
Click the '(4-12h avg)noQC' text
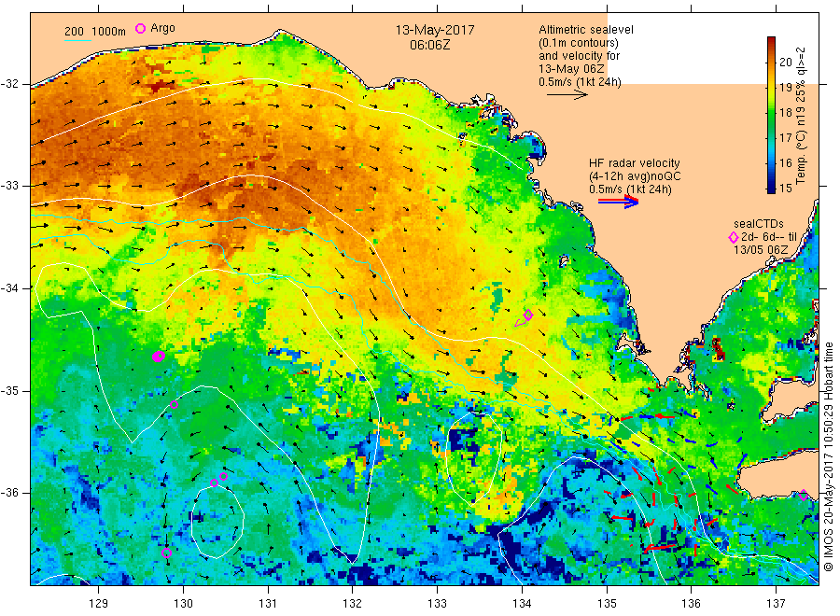pyautogui.click(x=635, y=176)
